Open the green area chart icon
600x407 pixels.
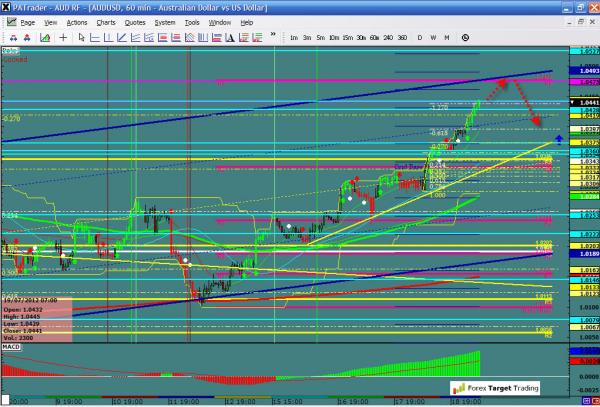point(45,38)
